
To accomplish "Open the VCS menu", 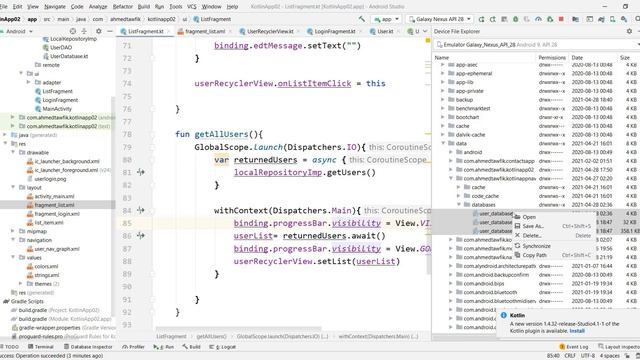I will coord(191,7).
